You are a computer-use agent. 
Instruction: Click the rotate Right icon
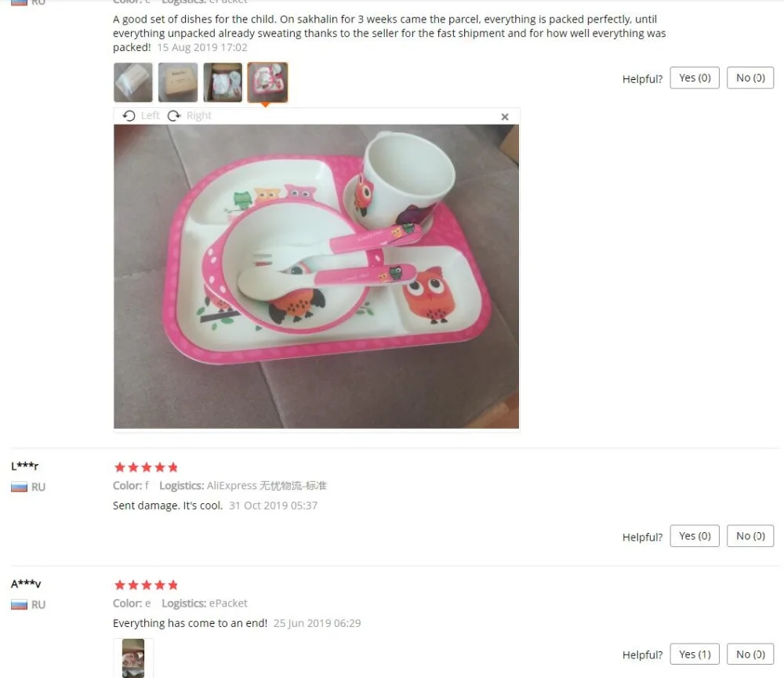click(x=174, y=116)
